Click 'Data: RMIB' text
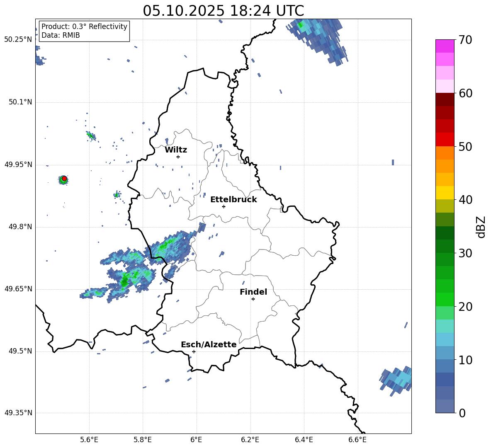 coord(61,35)
